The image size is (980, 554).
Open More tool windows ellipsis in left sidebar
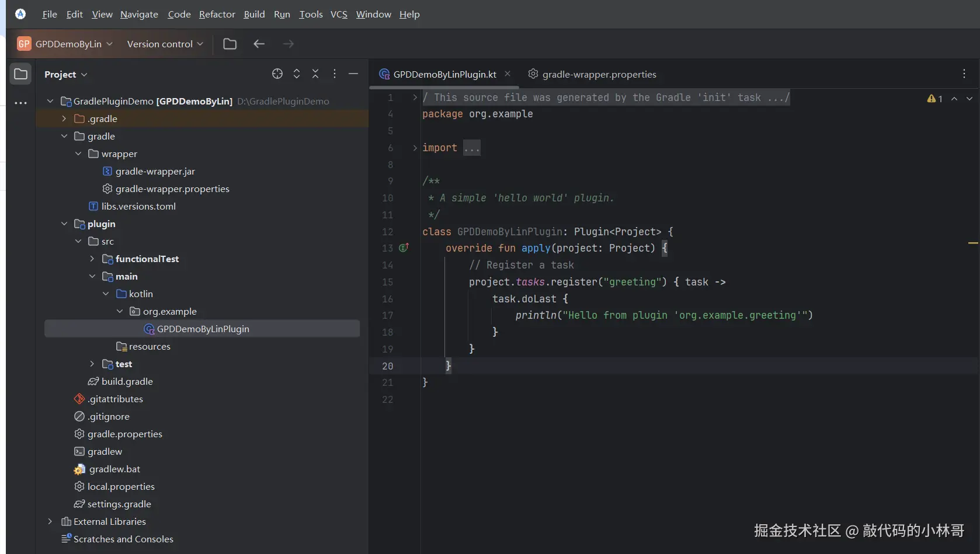(x=20, y=103)
